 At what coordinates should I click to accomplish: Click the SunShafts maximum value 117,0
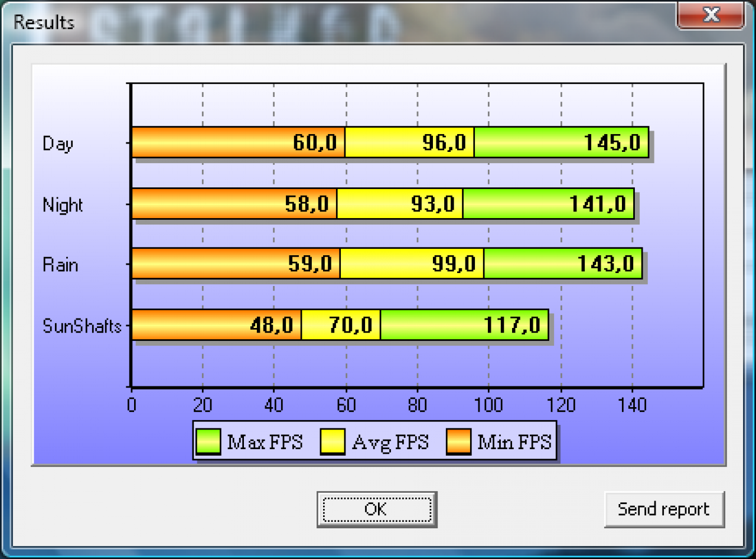pos(512,325)
